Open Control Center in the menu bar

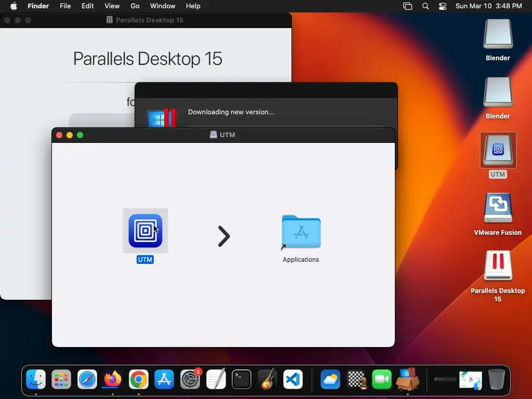[x=443, y=6]
